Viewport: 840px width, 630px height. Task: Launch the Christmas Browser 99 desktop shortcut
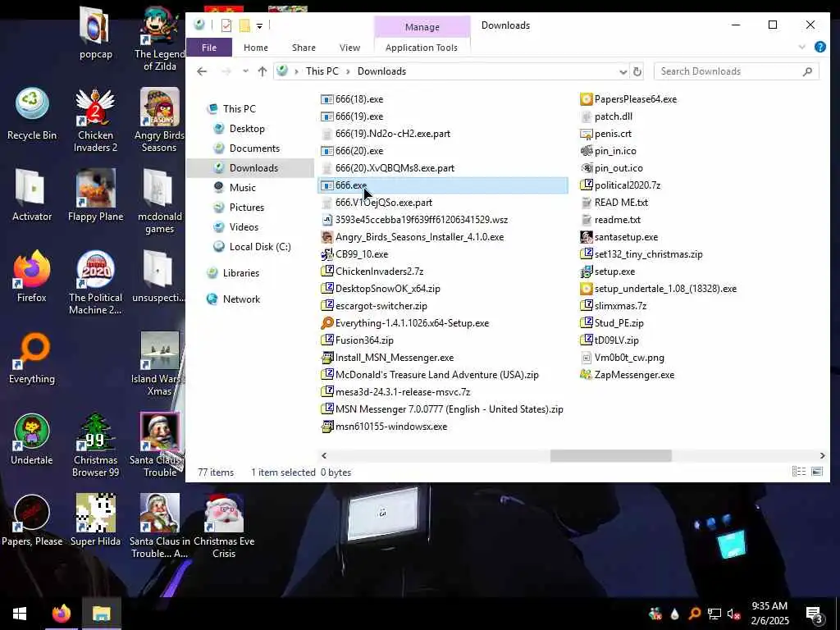tap(95, 444)
